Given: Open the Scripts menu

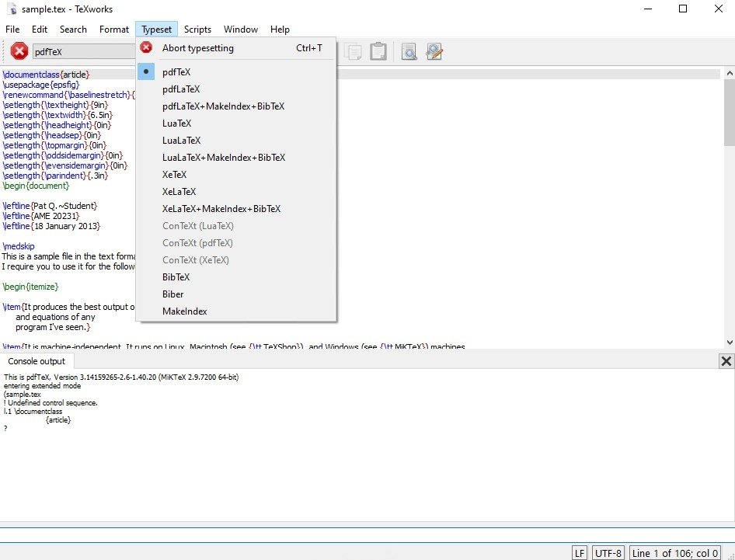Looking at the screenshot, I should [x=197, y=29].
